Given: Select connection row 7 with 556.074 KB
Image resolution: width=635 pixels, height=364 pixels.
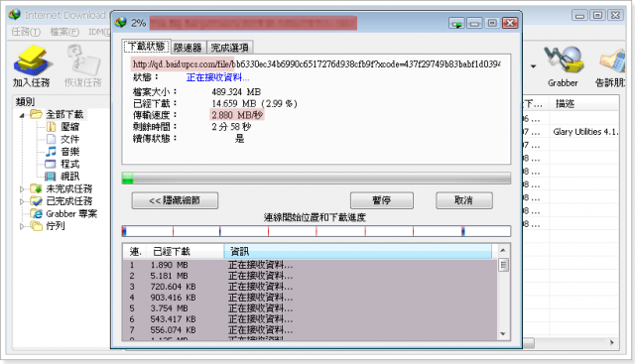Looking at the screenshot, I should pyautogui.click(x=310, y=330).
